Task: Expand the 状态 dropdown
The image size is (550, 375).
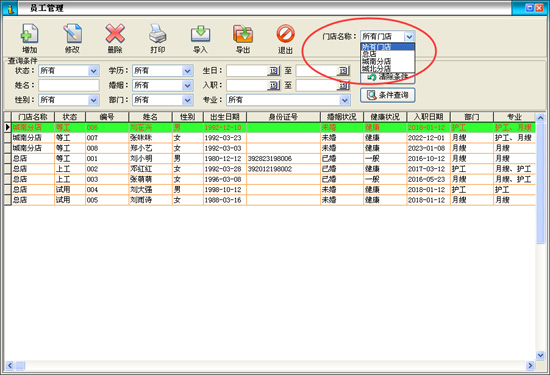Action: tap(93, 71)
